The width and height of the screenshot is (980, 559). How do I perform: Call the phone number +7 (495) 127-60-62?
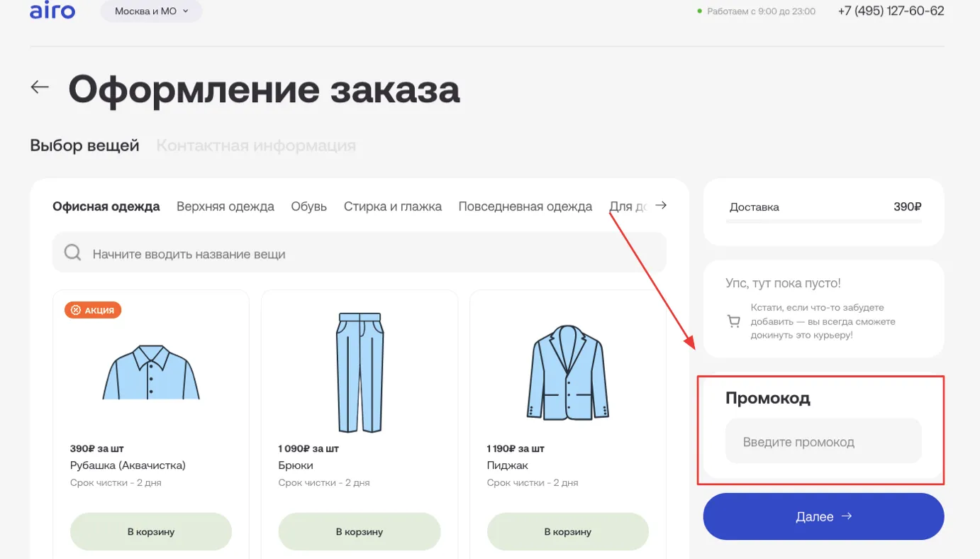coord(891,11)
